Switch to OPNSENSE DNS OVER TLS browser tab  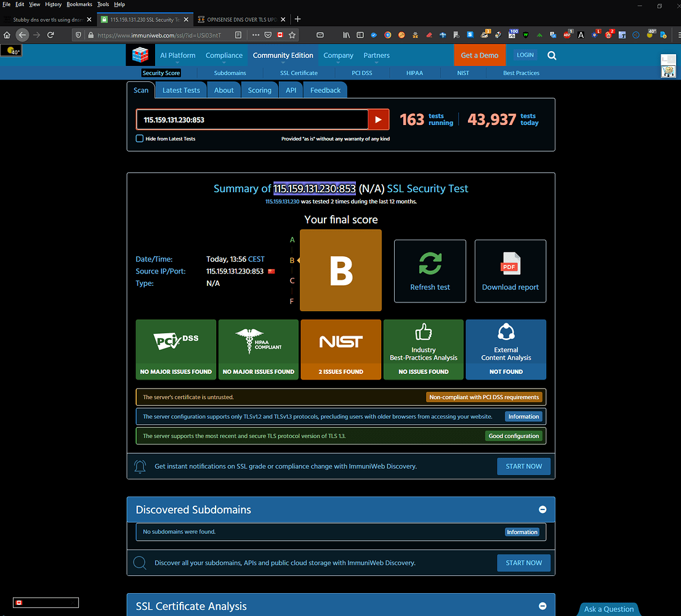coord(241,20)
